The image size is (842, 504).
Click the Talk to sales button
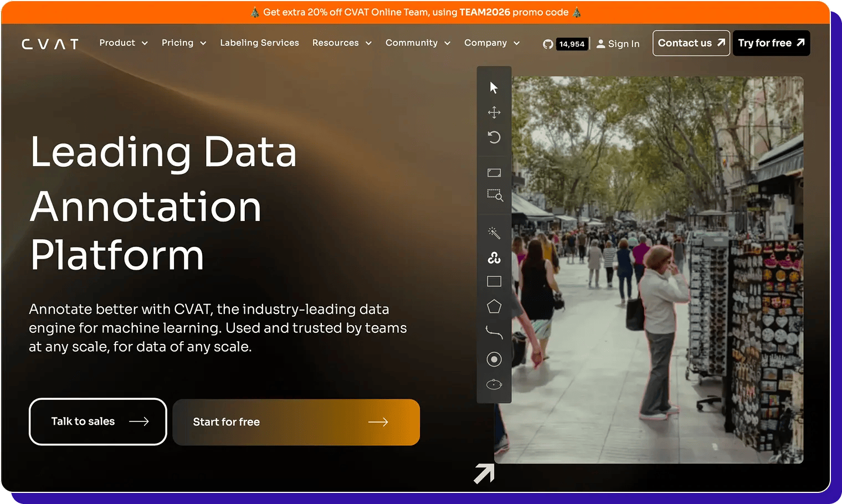[98, 421]
